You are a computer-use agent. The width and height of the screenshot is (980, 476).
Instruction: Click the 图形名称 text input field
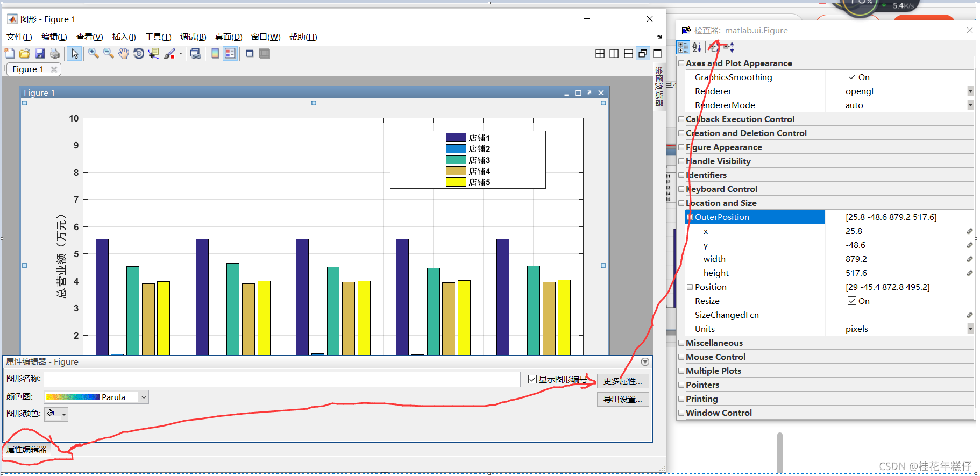pyautogui.click(x=282, y=379)
